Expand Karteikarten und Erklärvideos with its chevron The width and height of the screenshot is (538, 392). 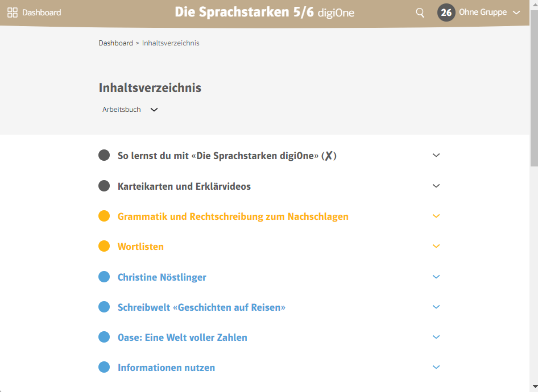tap(436, 186)
